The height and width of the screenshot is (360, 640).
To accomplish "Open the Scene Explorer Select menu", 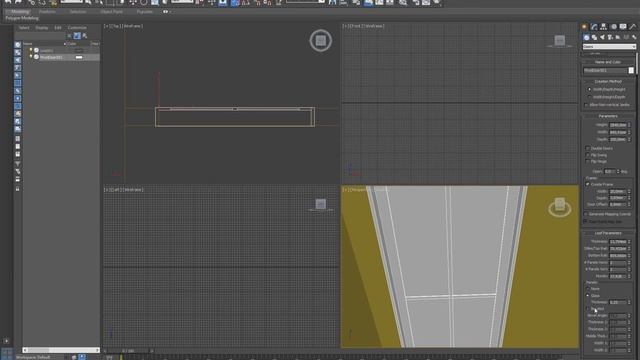I will point(24,28).
